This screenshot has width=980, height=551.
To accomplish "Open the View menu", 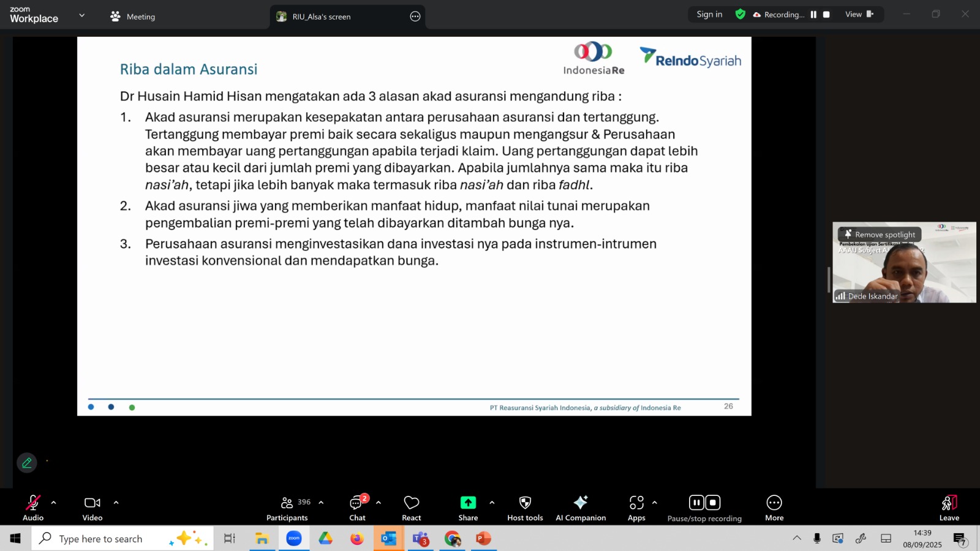I will pyautogui.click(x=859, y=15).
